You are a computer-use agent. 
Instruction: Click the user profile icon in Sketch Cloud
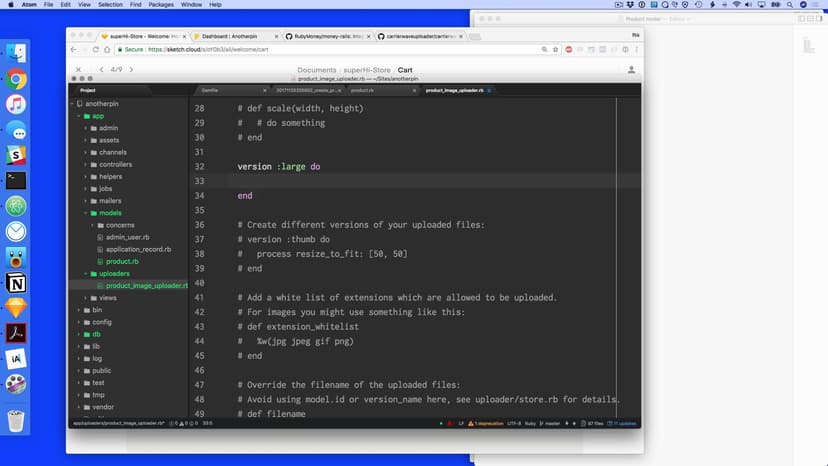(x=631, y=70)
